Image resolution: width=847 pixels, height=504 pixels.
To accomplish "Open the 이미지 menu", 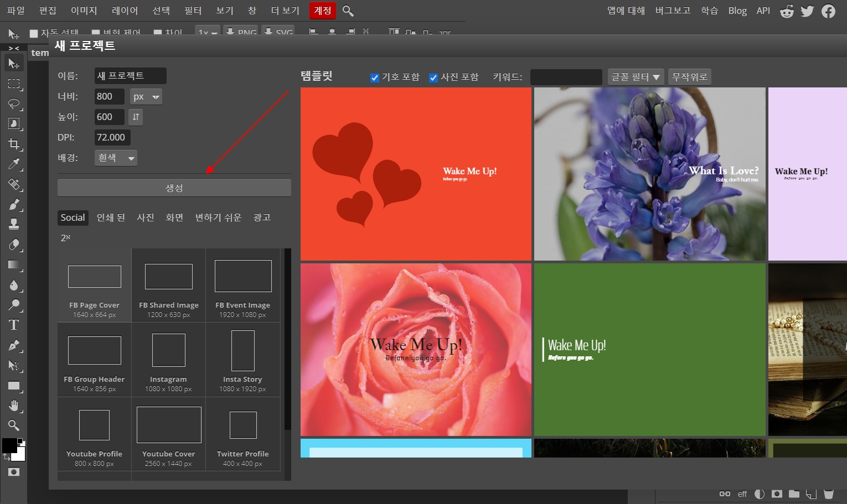I will pos(84,11).
